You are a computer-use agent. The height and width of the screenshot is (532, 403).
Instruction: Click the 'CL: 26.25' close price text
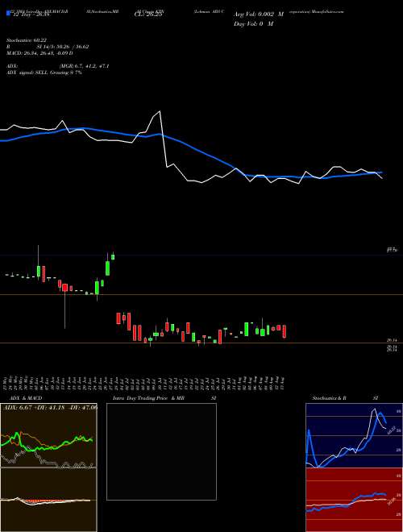coord(148,15)
